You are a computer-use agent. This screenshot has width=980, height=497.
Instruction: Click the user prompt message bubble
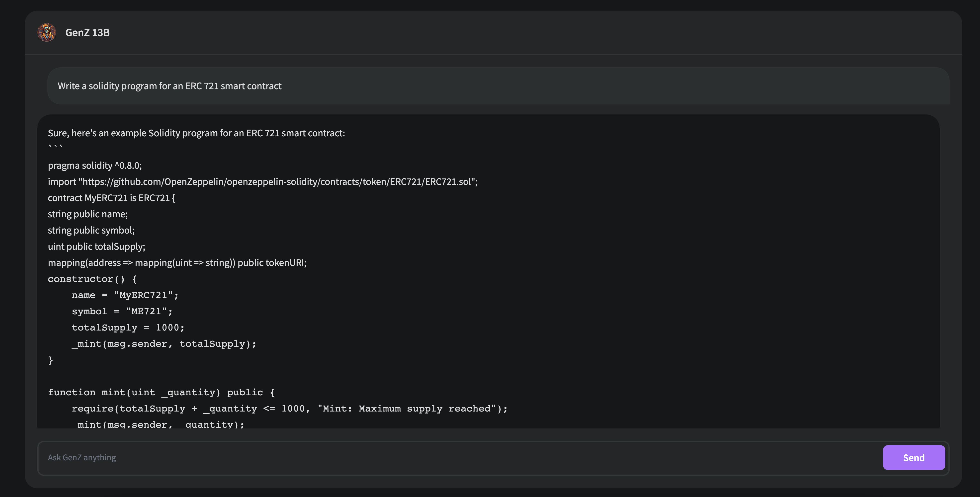170,86
